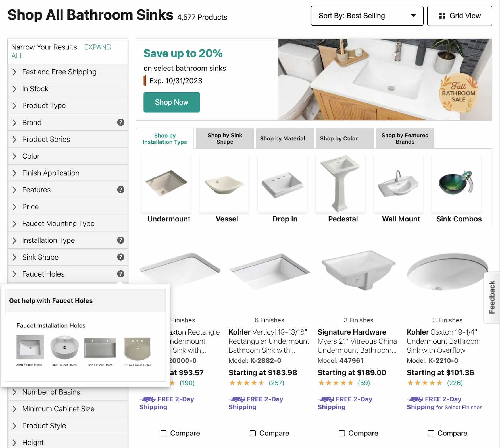
Task: Click the Faucet Holes help icon
Action: pyautogui.click(x=121, y=274)
